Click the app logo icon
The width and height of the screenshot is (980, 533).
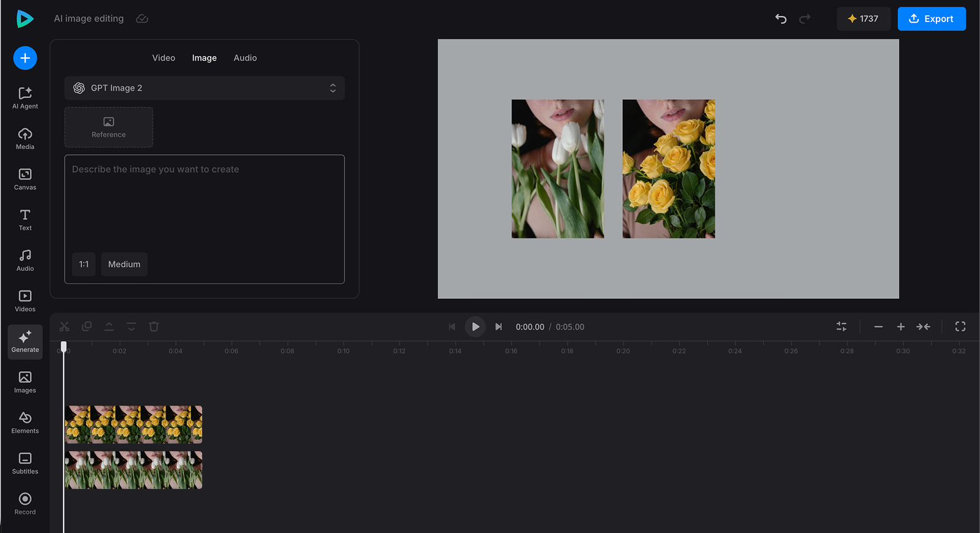[x=24, y=19]
